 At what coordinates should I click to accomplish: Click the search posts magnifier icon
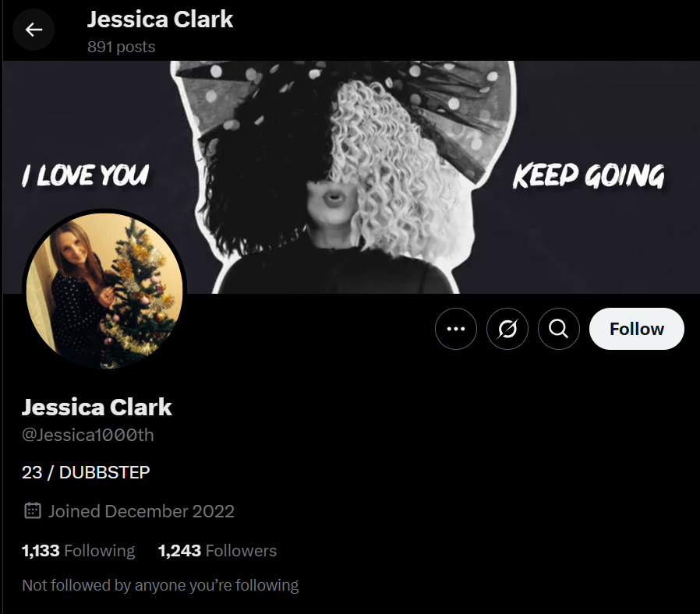coord(558,329)
